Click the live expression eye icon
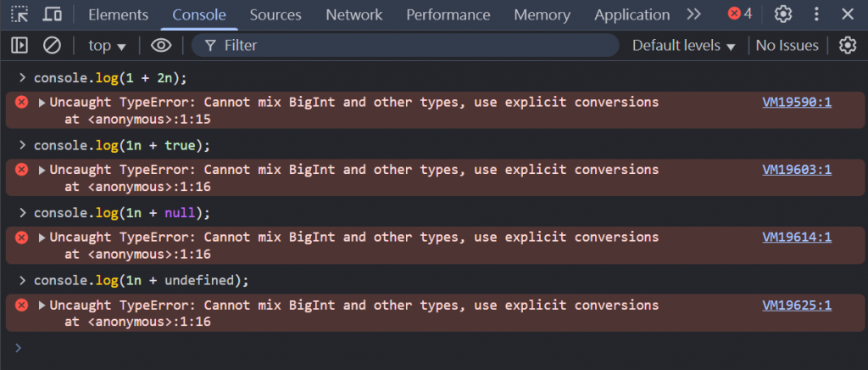868x370 pixels. tap(161, 46)
